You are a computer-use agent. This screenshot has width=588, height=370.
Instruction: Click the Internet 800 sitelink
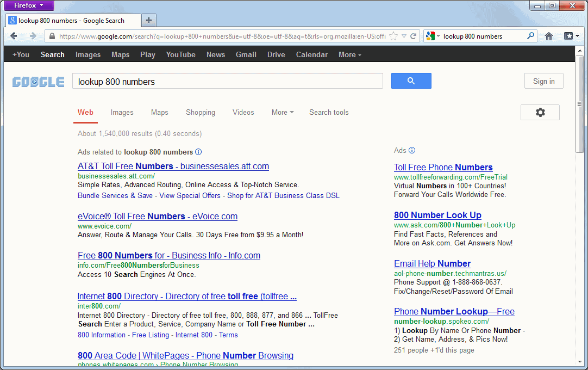pyautogui.click(x=194, y=335)
